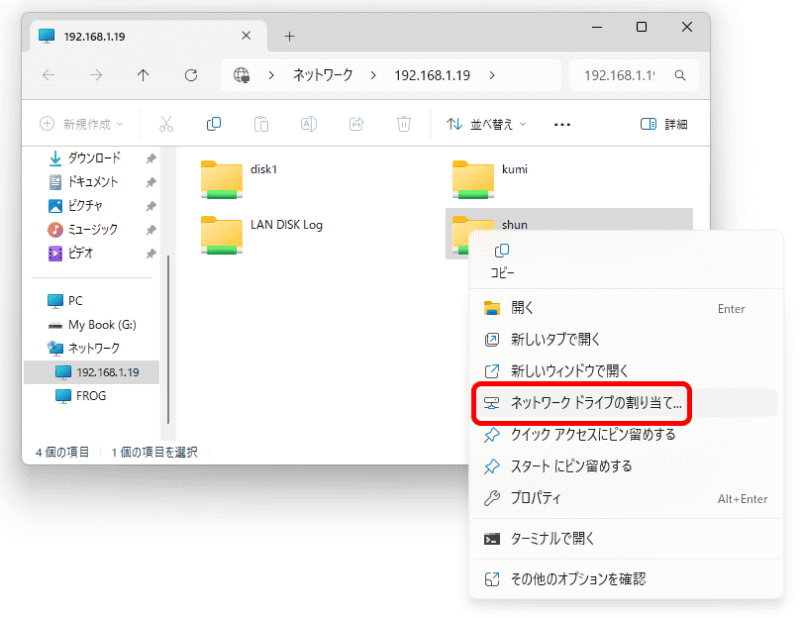800x618 pixels.
Task: Click the Cut icon in the toolbar
Action: tap(167, 124)
